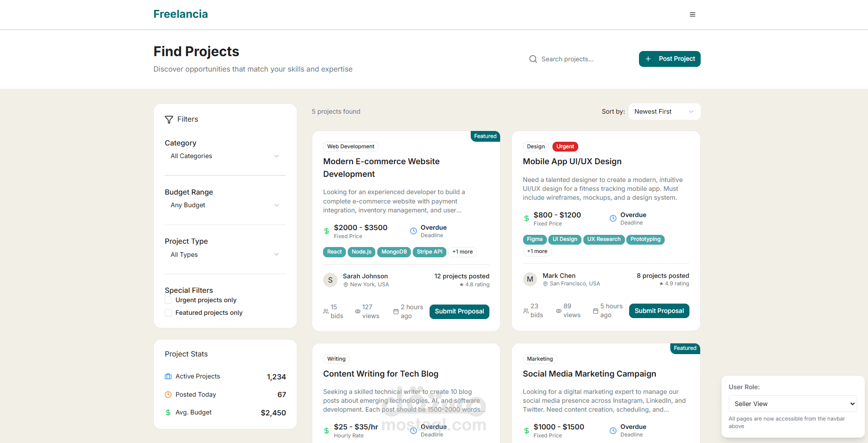This screenshot has width=868, height=443.
Task: Click Mark Chen's avatar icon
Action: tap(530, 279)
